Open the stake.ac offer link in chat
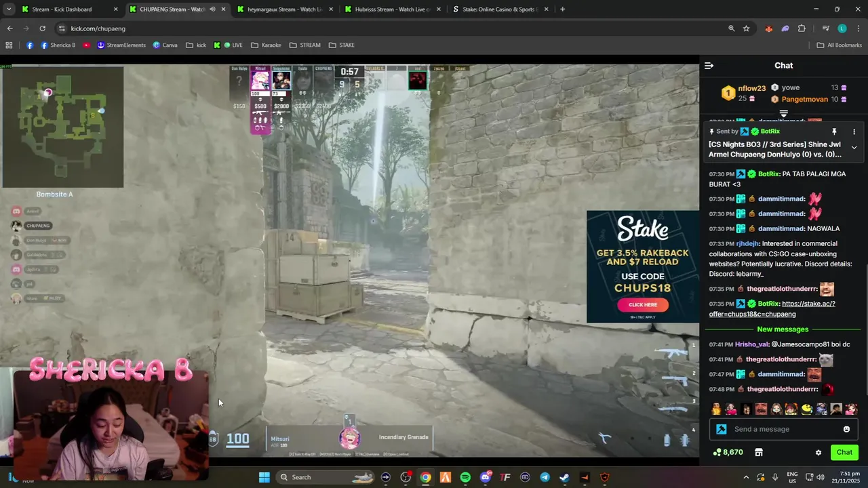This screenshot has height=488, width=868. coord(772,309)
